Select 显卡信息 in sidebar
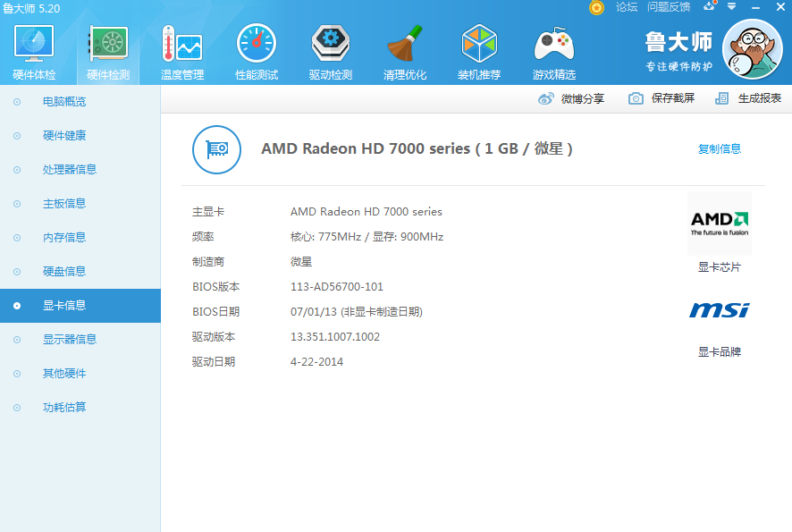Screen dimensions: 792x532 (80, 306)
